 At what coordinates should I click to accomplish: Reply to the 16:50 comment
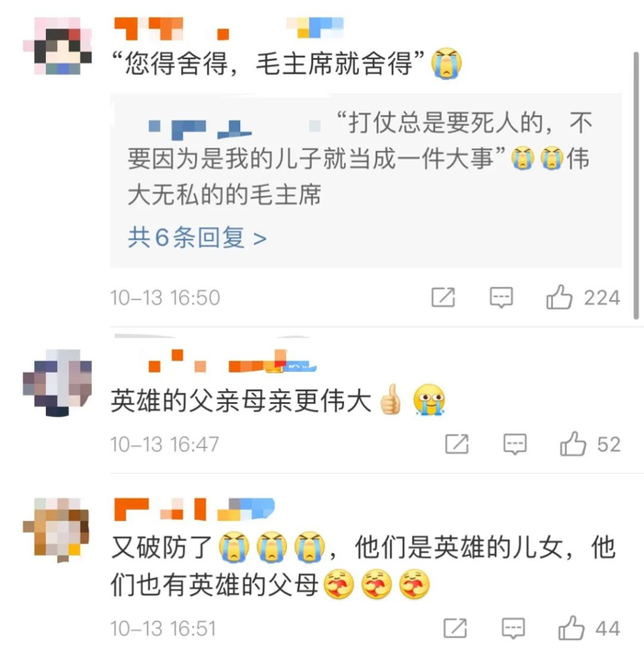(x=501, y=297)
